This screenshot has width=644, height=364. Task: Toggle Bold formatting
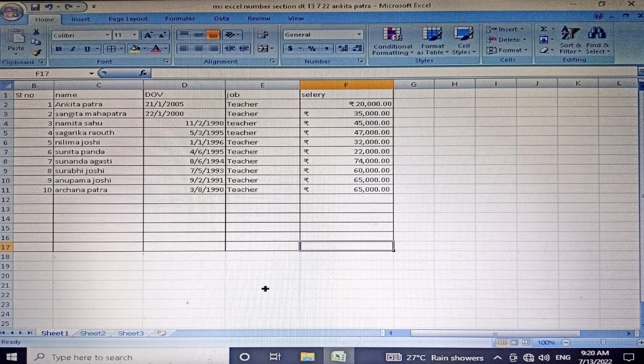(x=59, y=49)
